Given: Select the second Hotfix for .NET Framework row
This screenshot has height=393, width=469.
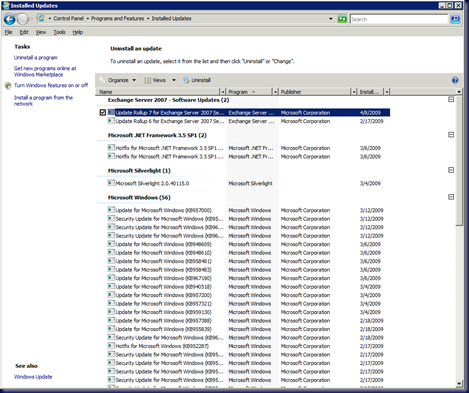Looking at the screenshot, I should tap(248, 156).
